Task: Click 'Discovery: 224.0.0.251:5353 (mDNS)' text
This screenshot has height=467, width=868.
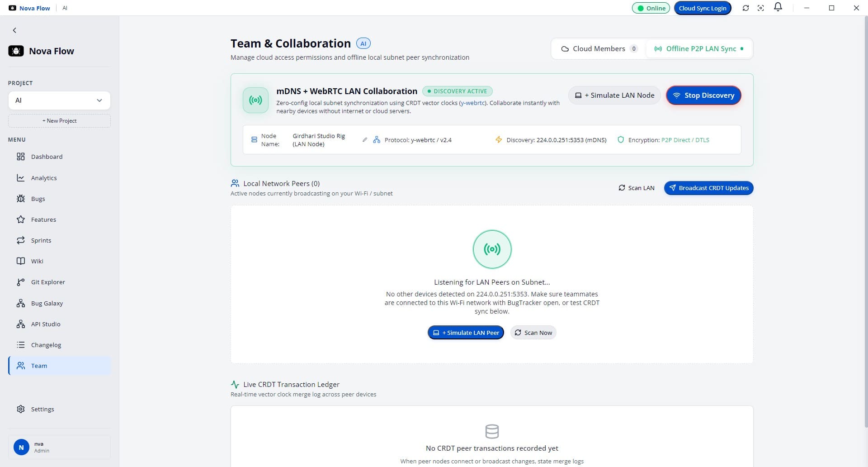Action: click(x=557, y=140)
